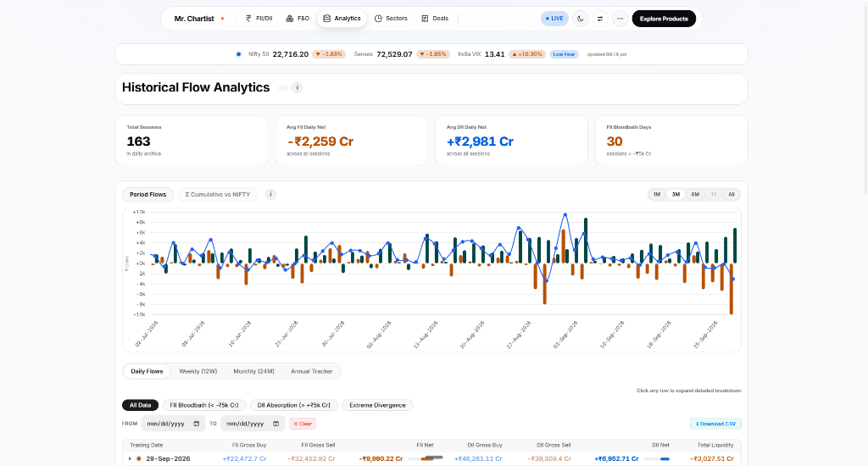This screenshot has height=466, width=868.
Task: Set chart range to 1Y
Action: pyautogui.click(x=714, y=194)
